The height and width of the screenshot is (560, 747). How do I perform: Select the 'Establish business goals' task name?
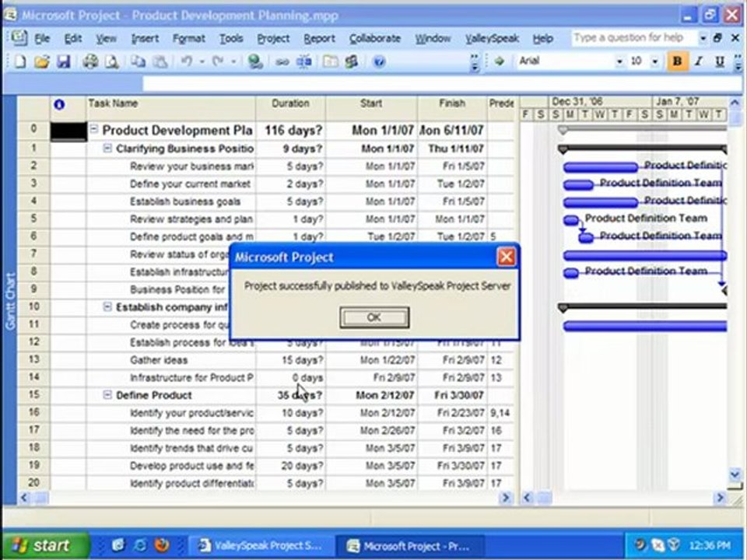tap(185, 201)
